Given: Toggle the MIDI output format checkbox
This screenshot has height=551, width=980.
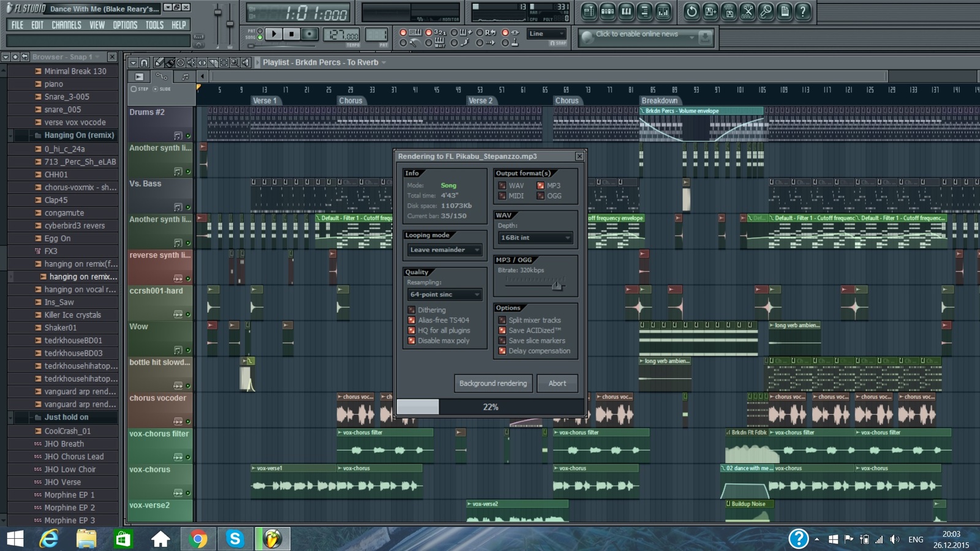Looking at the screenshot, I should tap(502, 196).
